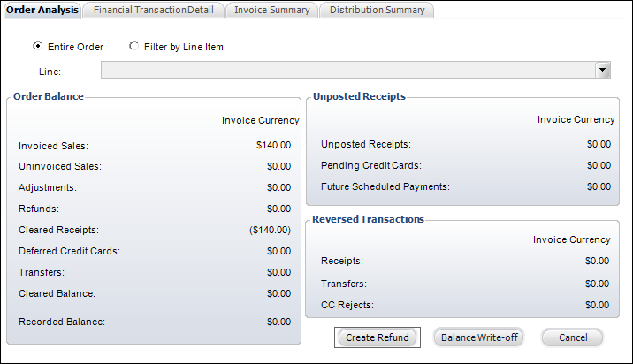Choose the Filter by Line Item option
The width and height of the screenshot is (633, 364).
point(133,46)
